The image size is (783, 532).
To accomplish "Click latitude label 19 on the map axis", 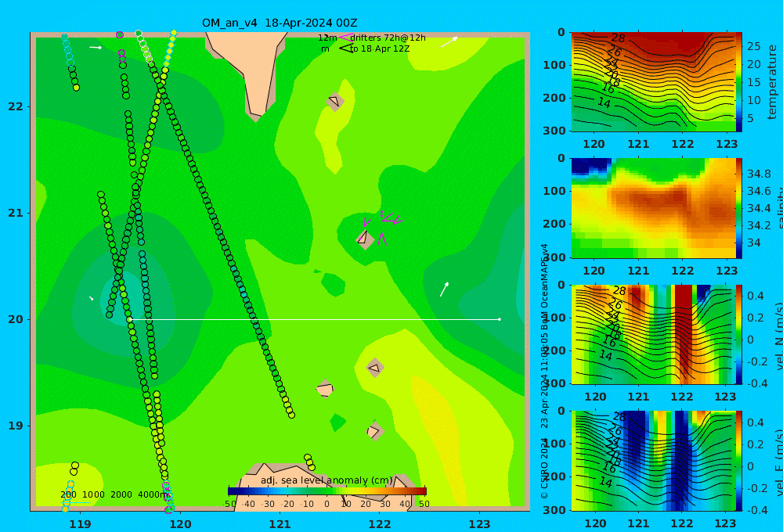I will tap(16, 426).
